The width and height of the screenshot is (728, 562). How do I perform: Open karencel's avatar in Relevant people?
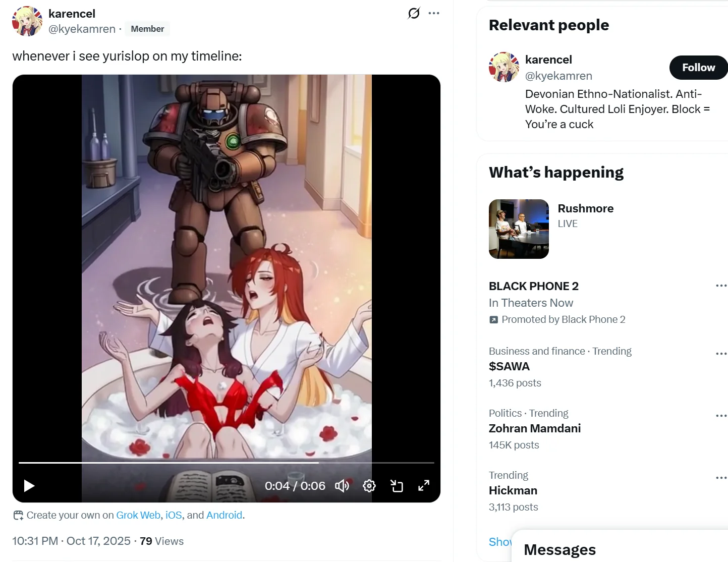pyautogui.click(x=504, y=67)
